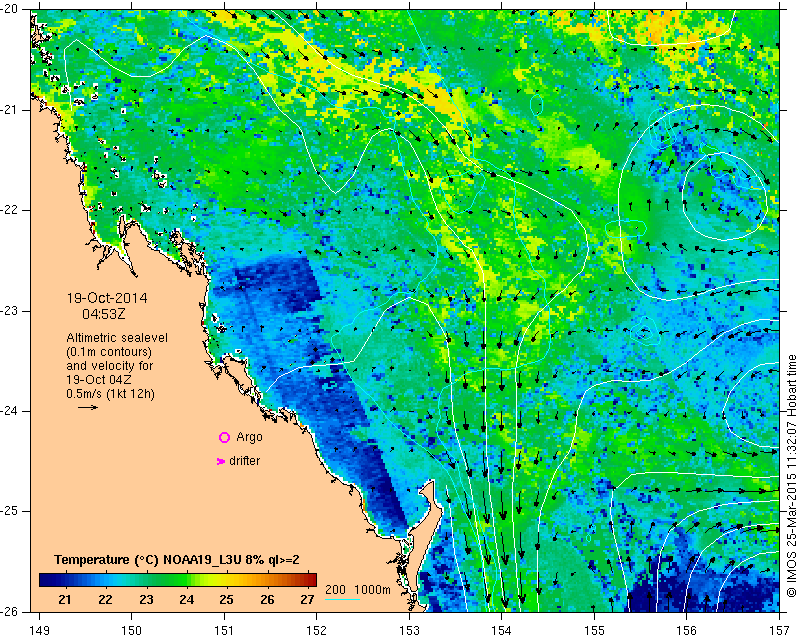Viewport: 800px width, 640px height.
Task: Click the magenta drifter marker symbol
Action: pyautogui.click(x=221, y=461)
